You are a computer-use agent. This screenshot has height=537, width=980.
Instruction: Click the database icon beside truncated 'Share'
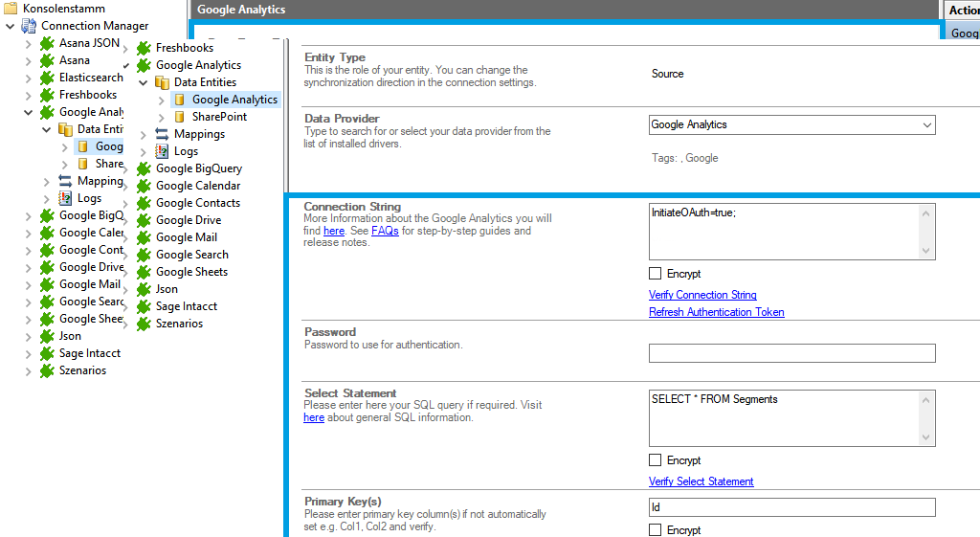pos(82,164)
